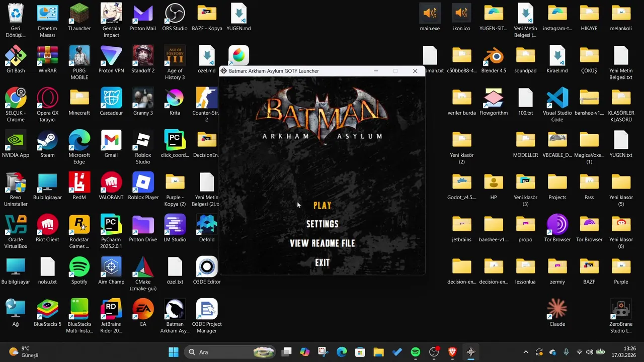Open File Explorer from the taskbar
This screenshot has width=644, height=362.
(378, 352)
